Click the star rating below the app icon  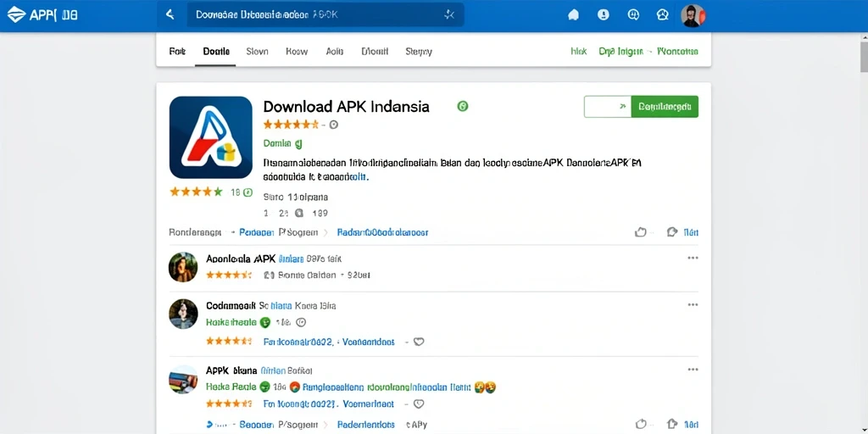pyautogui.click(x=196, y=192)
